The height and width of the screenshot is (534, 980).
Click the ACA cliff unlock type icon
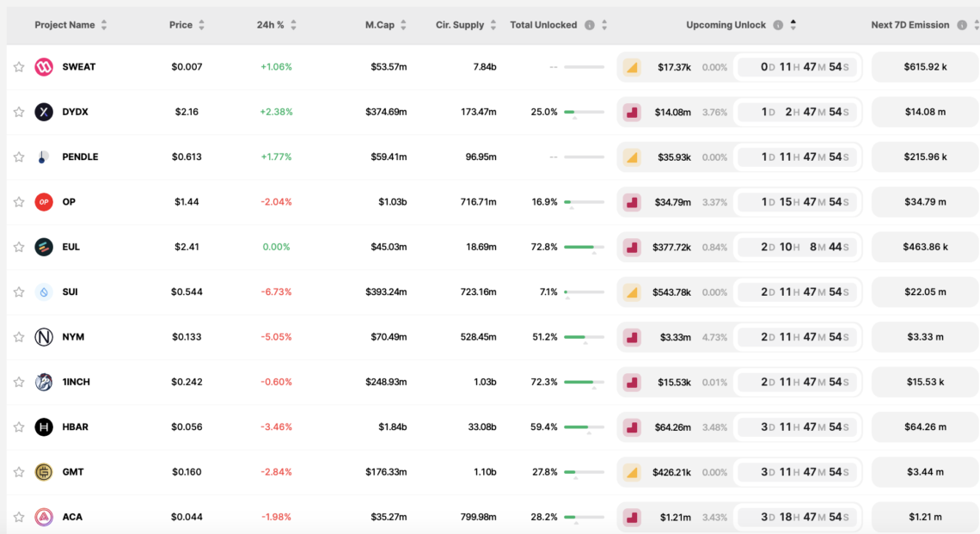tap(632, 517)
